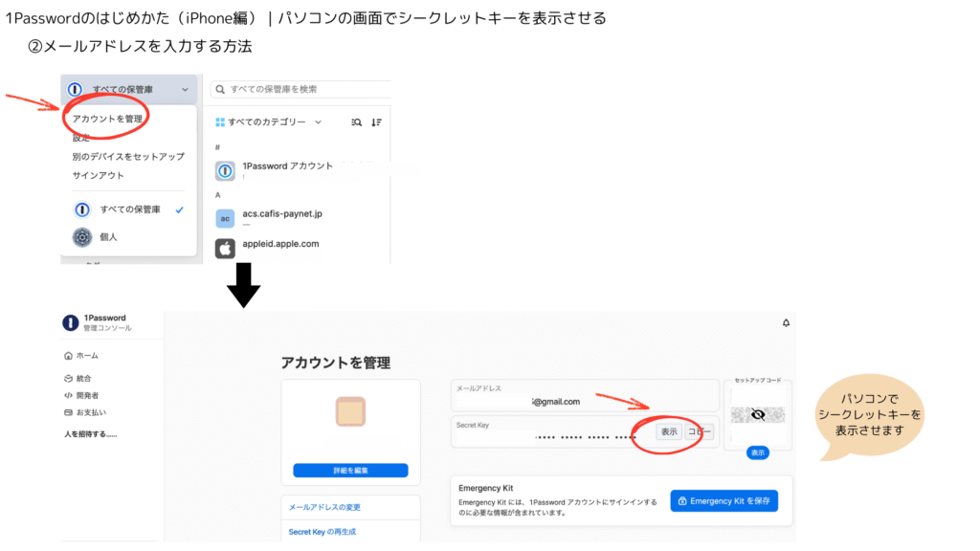This screenshot has height=551, width=980.
Task: Click the masked Secret Key value
Action: coord(585,436)
